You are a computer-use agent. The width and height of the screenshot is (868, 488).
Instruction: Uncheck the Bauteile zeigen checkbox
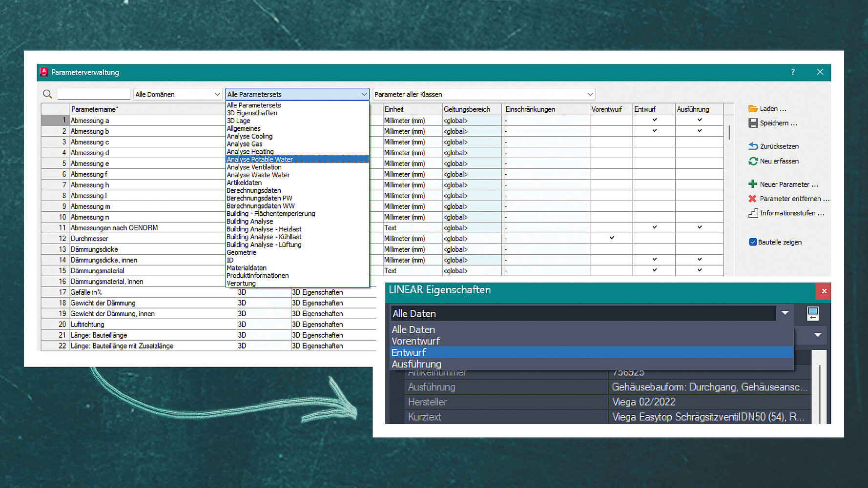(753, 242)
